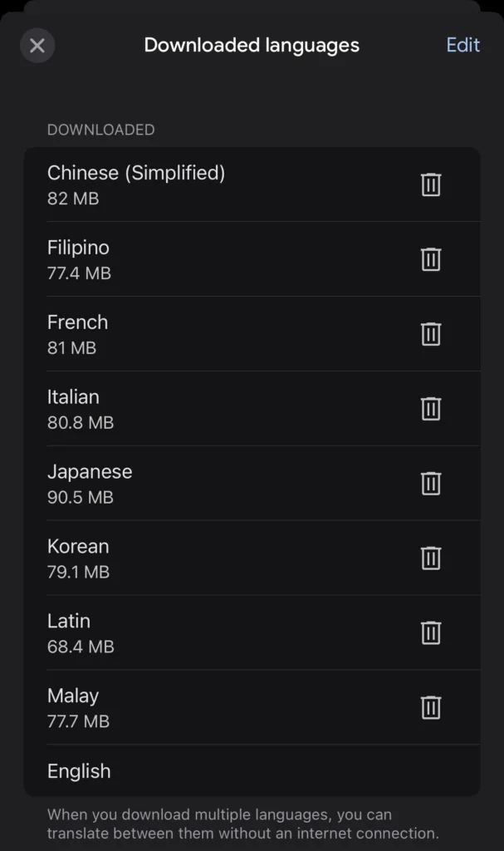
Task: Tap trash icon beside Malay
Action: [430, 707]
